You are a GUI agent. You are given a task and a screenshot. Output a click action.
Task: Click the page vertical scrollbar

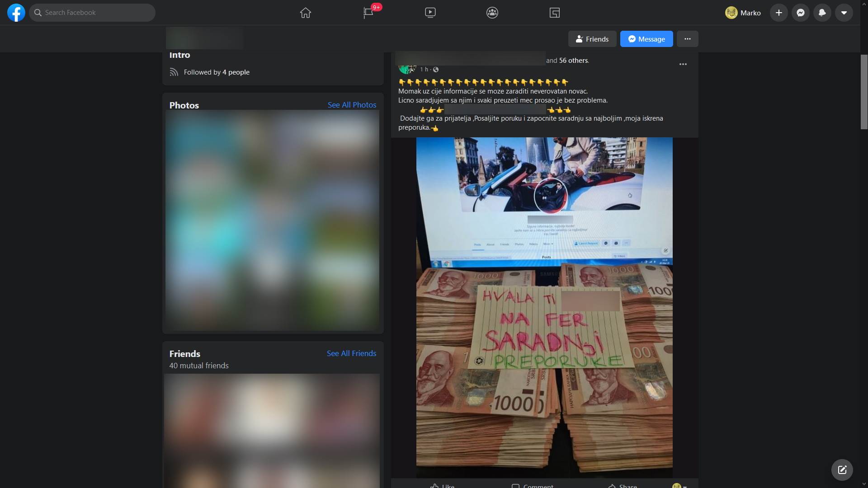864,92
